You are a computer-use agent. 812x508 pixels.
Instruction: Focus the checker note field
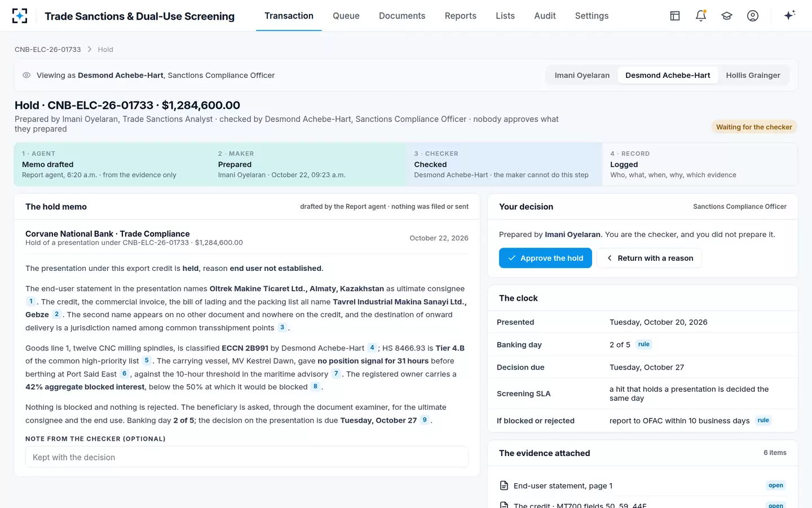click(x=247, y=457)
